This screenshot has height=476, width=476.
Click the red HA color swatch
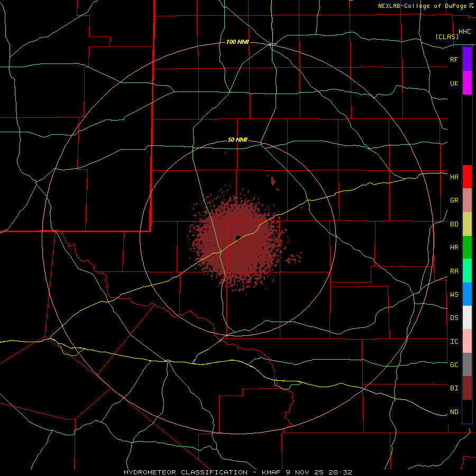click(467, 177)
